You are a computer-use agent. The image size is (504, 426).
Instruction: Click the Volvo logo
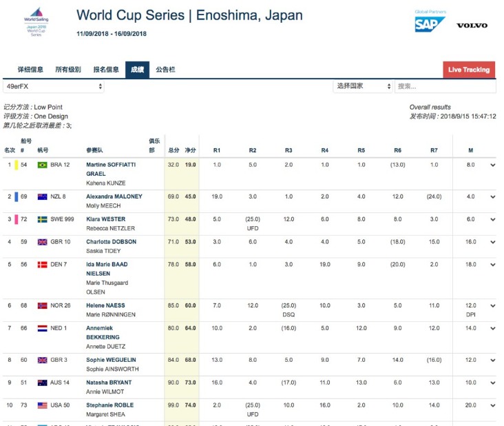point(472,26)
